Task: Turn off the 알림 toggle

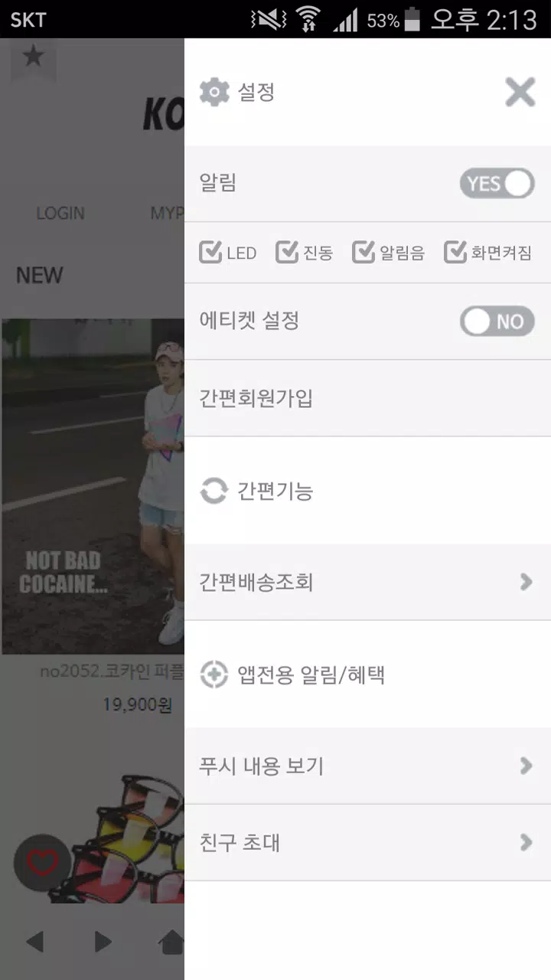Action: (497, 184)
